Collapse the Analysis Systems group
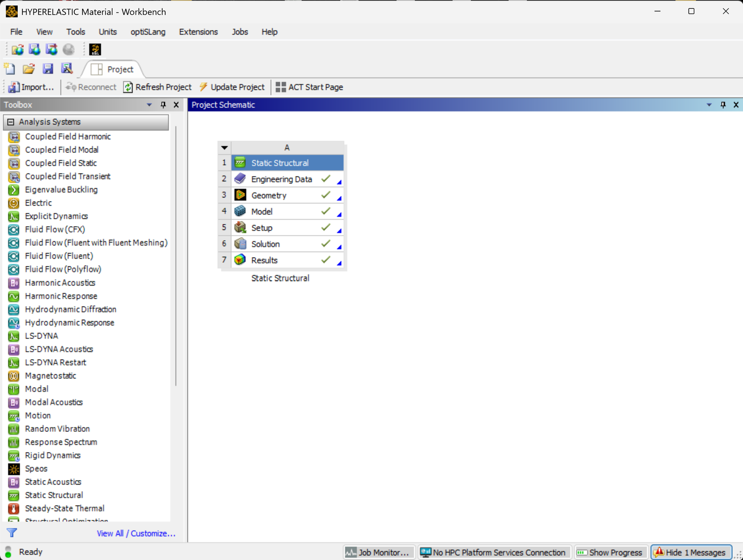 tap(11, 122)
